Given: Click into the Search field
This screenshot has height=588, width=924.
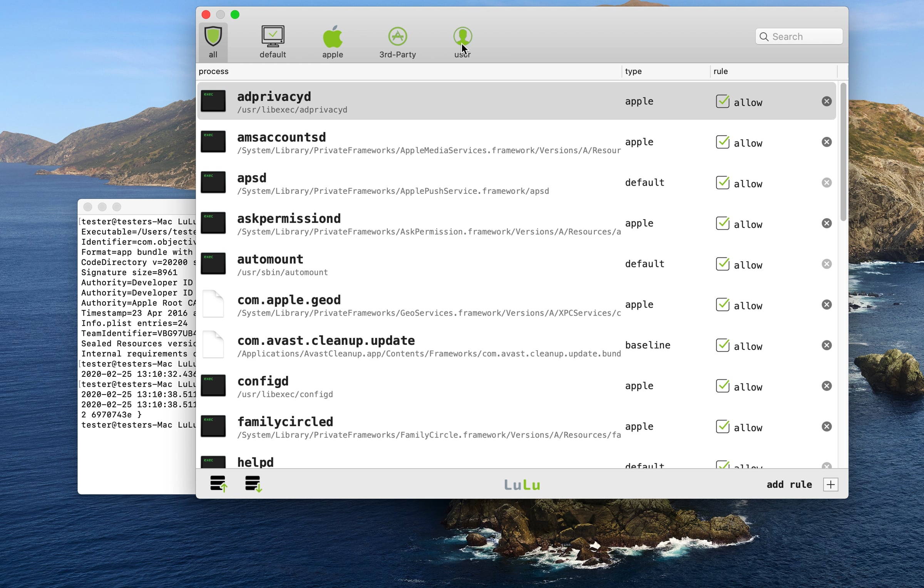Looking at the screenshot, I should 799,37.
